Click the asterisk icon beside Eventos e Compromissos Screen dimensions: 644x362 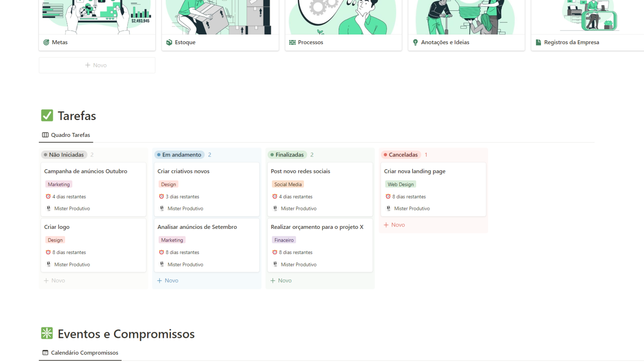tap(47, 333)
